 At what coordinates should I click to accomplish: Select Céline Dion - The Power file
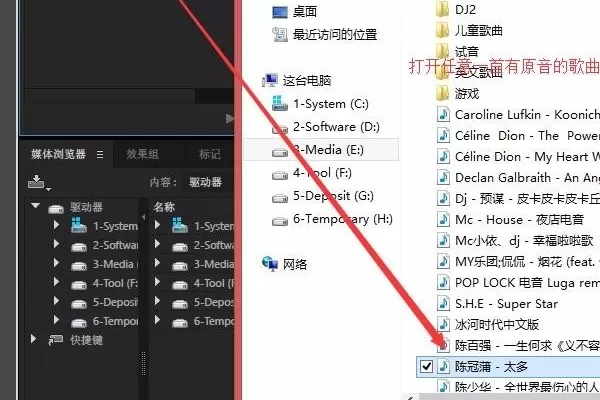(x=518, y=136)
